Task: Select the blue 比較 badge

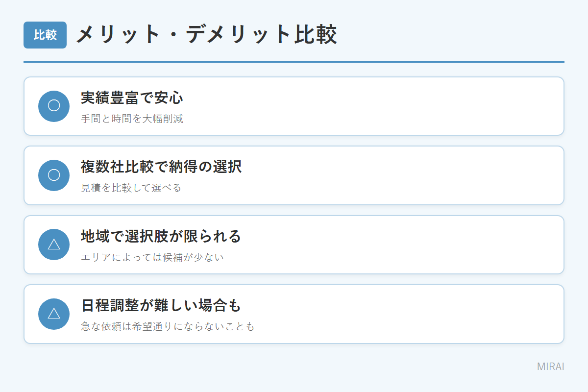Action: (45, 35)
